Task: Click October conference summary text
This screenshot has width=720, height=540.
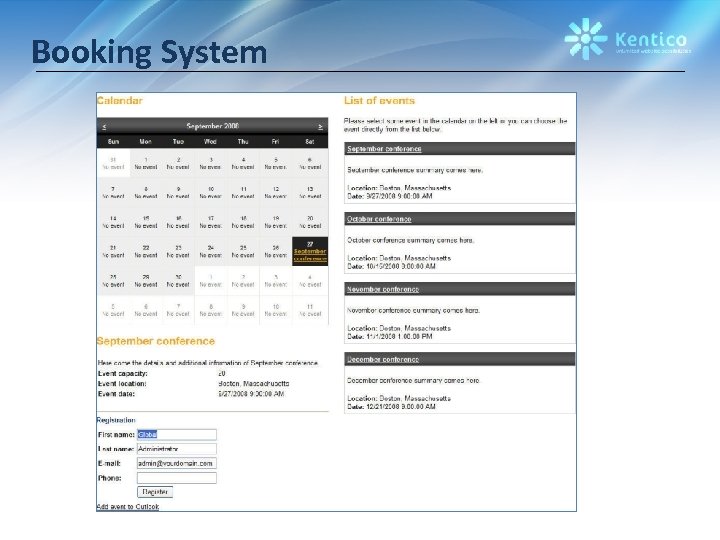Action: (x=411, y=240)
